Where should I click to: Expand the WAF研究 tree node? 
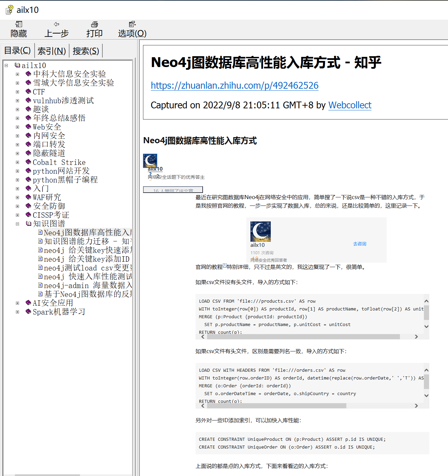17,197
